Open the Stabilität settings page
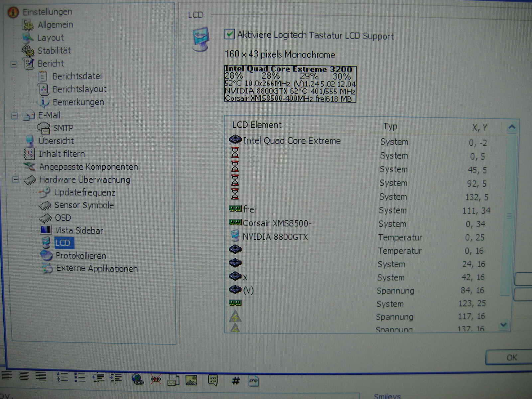 click(x=54, y=51)
